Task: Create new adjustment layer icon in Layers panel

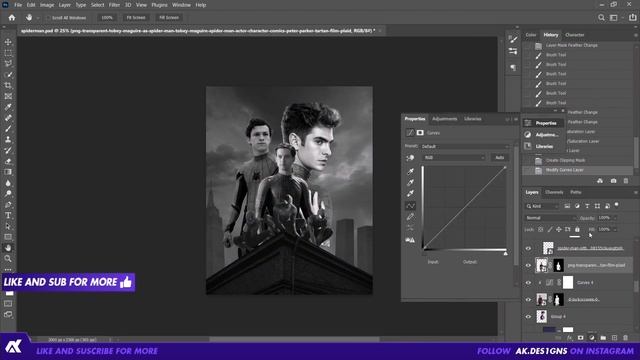Action: (x=592, y=338)
